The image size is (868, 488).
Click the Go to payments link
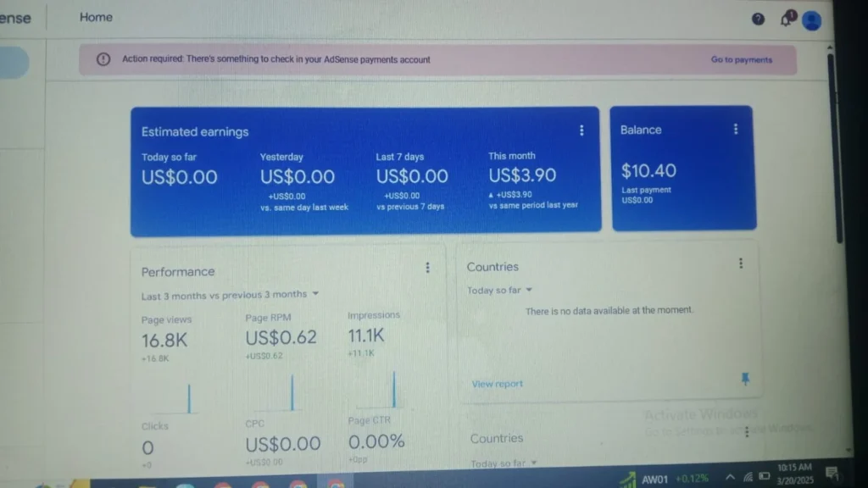pos(741,60)
